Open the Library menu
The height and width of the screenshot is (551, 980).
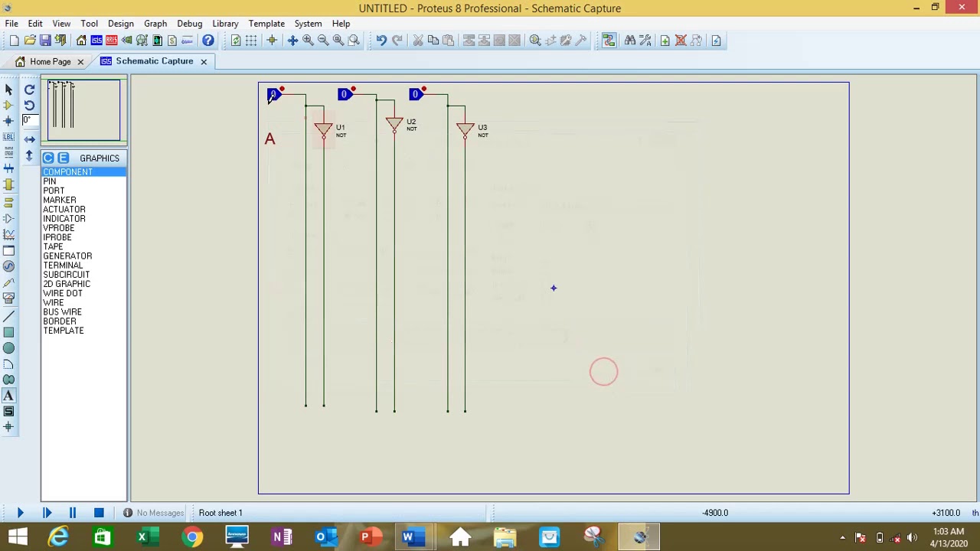click(225, 24)
